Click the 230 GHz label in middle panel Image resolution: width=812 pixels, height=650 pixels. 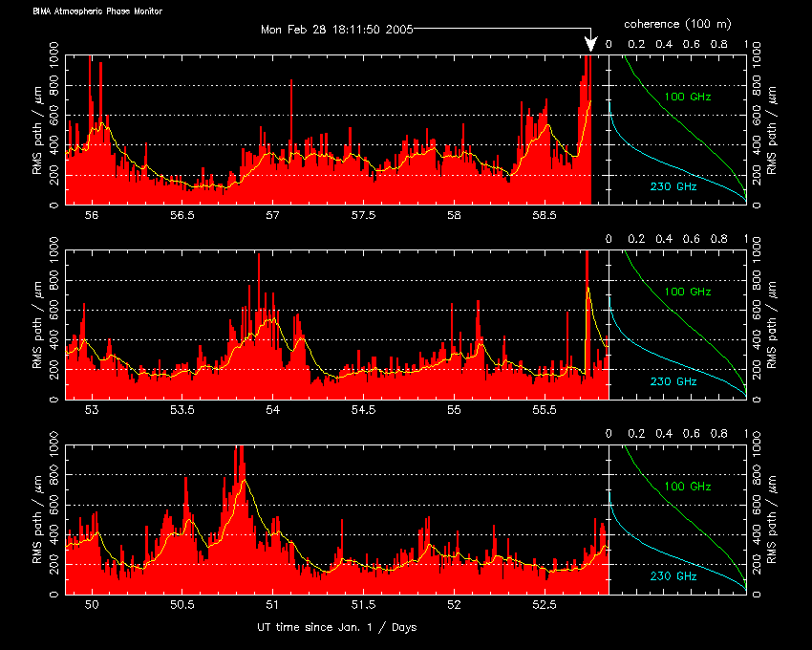pyautogui.click(x=673, y=380)
